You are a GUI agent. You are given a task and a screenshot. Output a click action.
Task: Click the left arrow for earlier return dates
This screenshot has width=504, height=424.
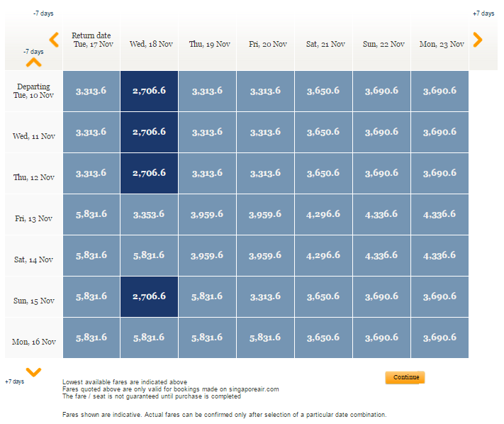click(54, 40)
